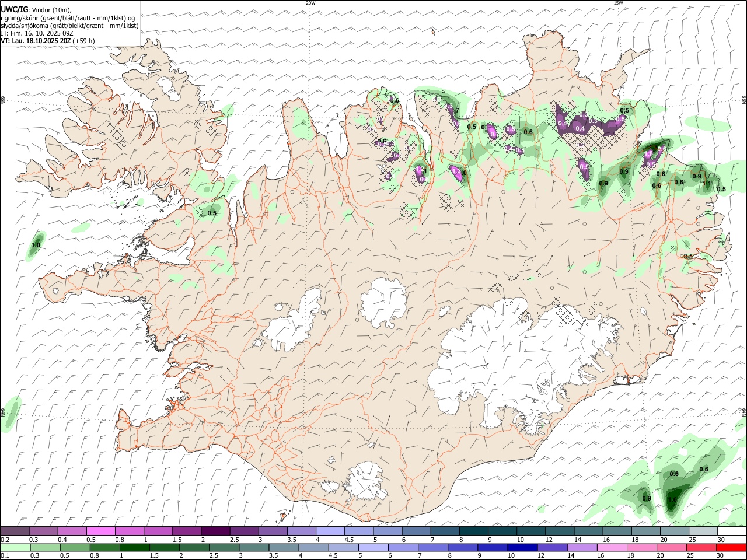Click the '4.5' label on the top scale
747x560 pixels.
[x=349, y=540]
